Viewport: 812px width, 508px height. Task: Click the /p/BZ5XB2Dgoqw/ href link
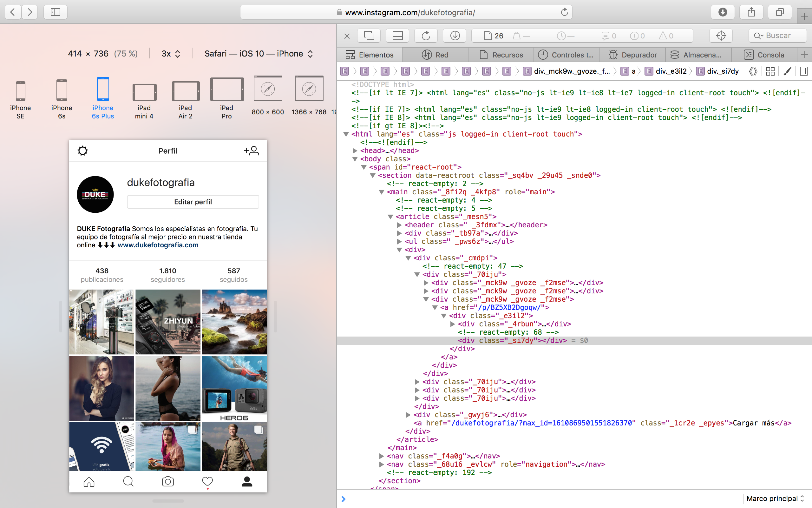(509, 307)
